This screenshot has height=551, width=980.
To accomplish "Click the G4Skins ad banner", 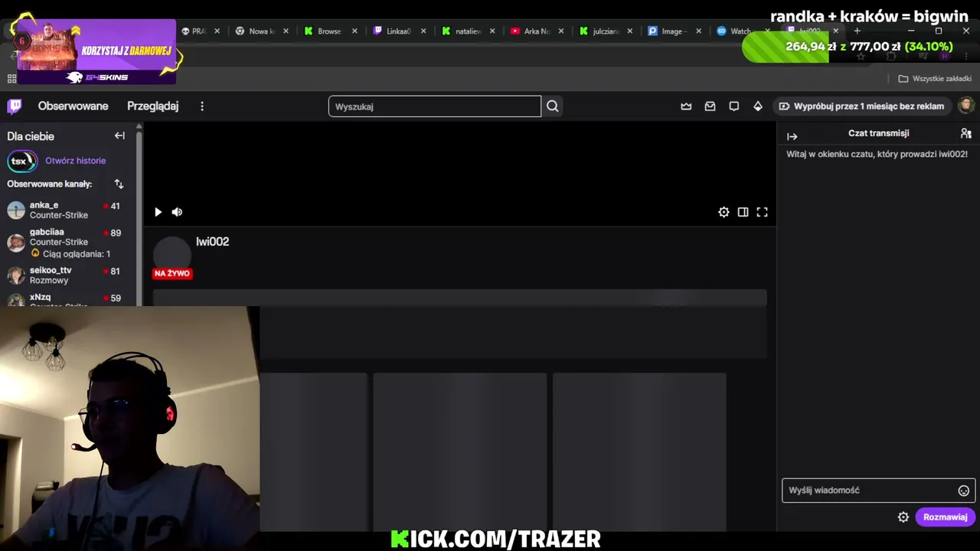I will pyautogui.click(x=96, y=51).
